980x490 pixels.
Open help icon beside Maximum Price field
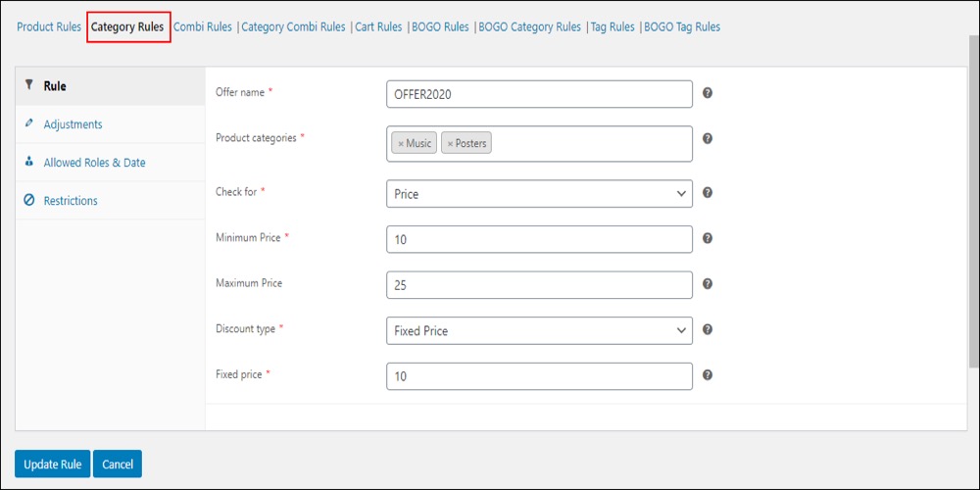(708, 284)
